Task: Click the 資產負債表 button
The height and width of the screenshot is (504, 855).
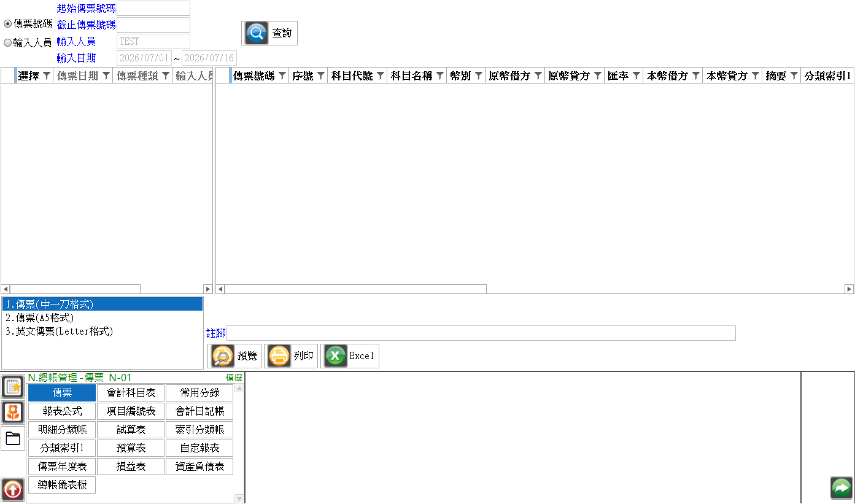Action: 199,467
